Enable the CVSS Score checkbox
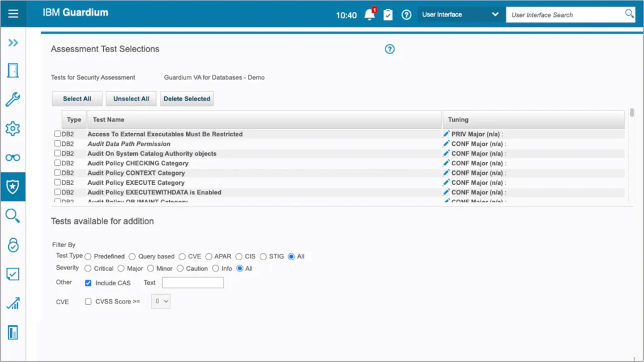The height and width of the screenshot is (362, 644). point(88,301)
